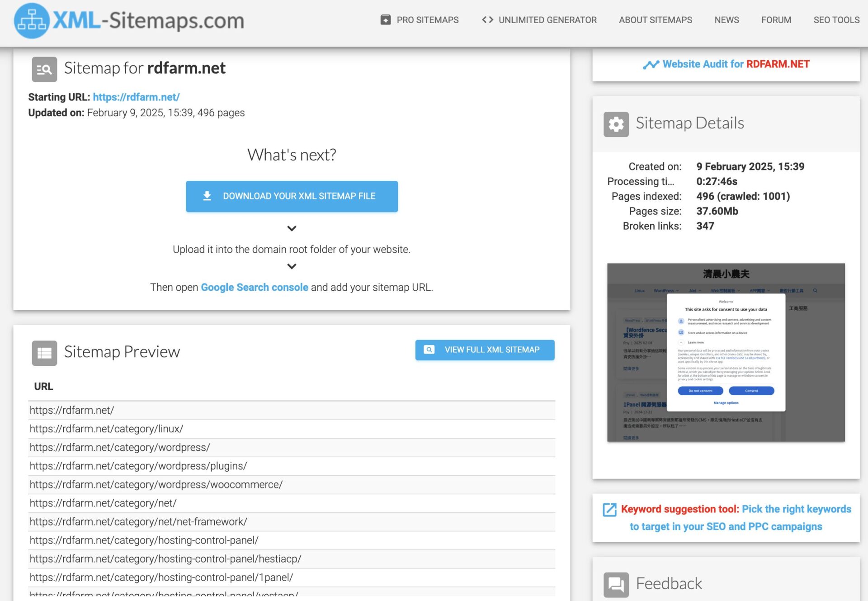868x601 pixels.
Task: Click the Pages size value 37.60Mb
Action: (x=717, y=211)
